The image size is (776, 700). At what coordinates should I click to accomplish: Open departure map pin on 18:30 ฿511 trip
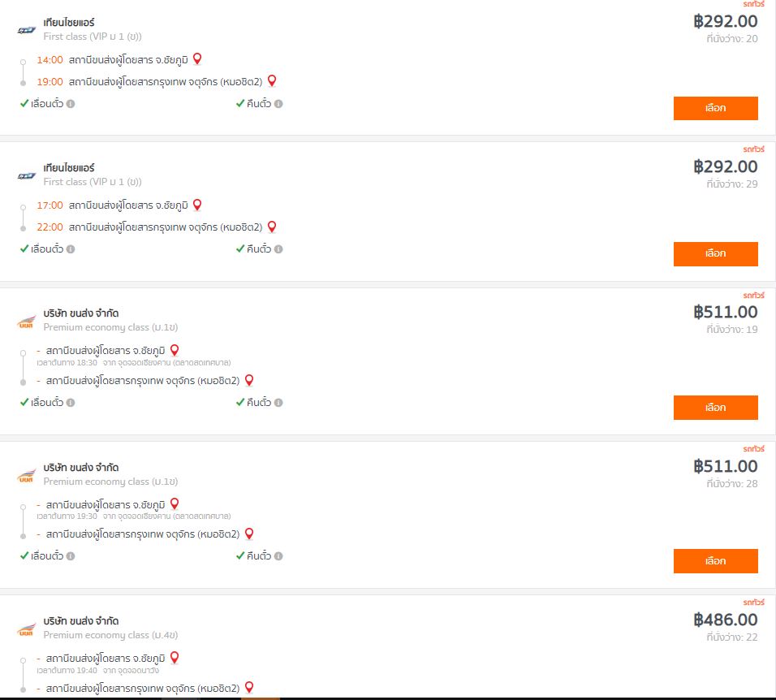tap(175, 350)
